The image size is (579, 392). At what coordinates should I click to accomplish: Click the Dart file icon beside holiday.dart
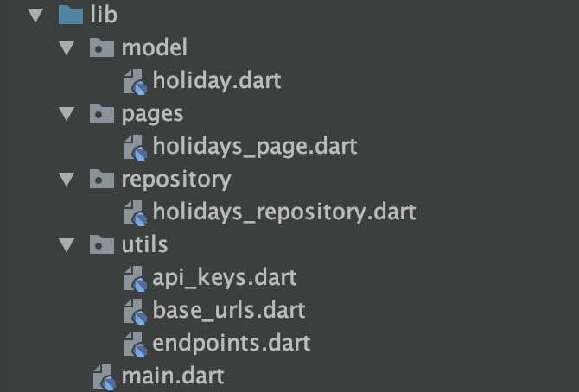click(x=136, y=81)
